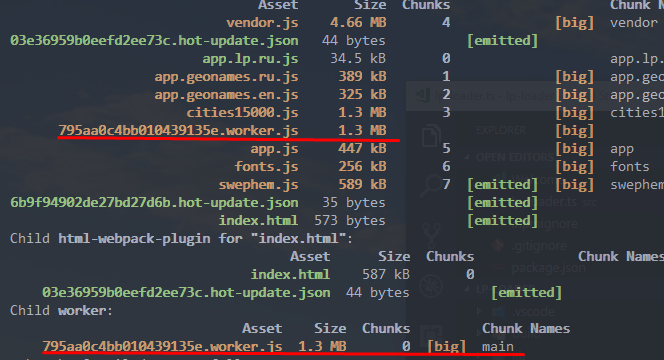Click the [emitted] flag in the 6b9f94902de27bd27d6b row
This screenshot has height=360, width=664.
pyautogui.click(x=502, y=203)
